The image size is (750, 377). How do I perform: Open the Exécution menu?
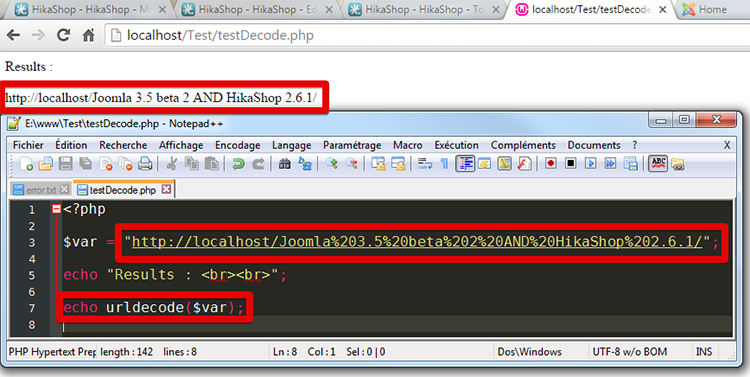456,145
